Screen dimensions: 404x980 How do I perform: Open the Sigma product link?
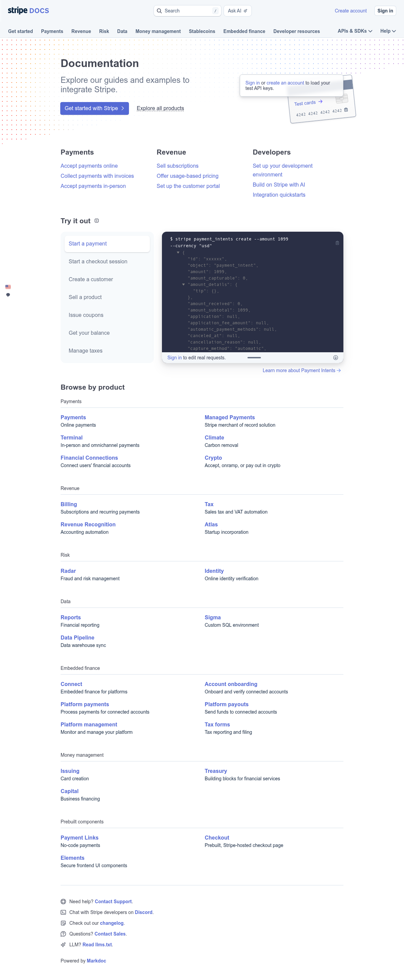click(x=212, y=617)
